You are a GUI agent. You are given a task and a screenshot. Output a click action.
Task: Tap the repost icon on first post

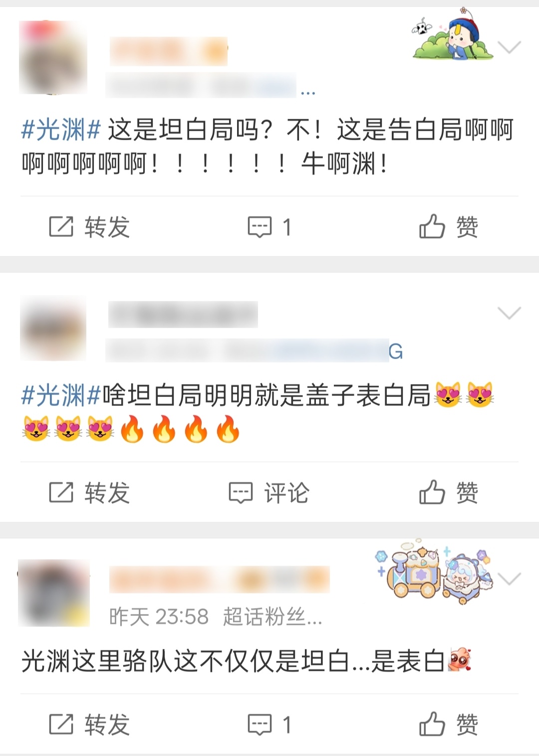61,227
